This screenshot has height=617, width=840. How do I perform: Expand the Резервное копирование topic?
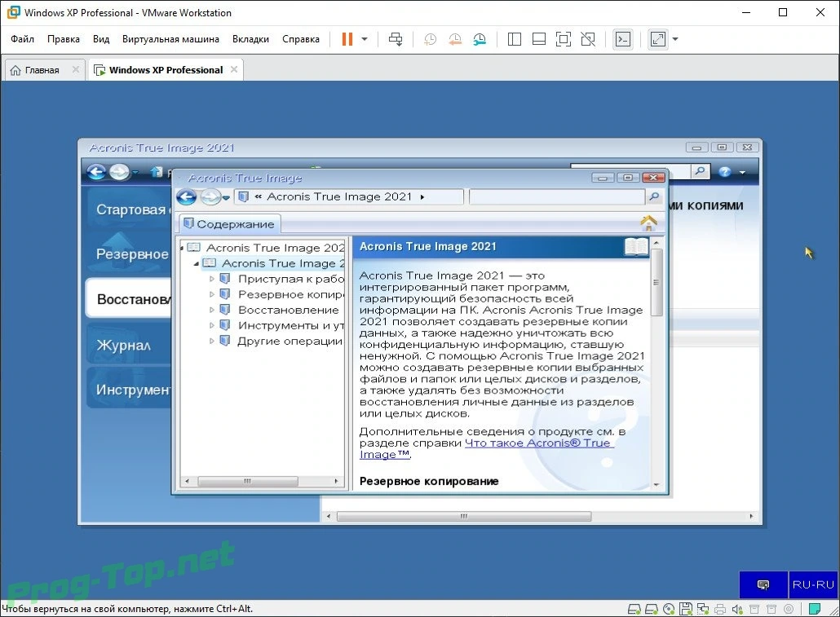[x=211, y=294]
